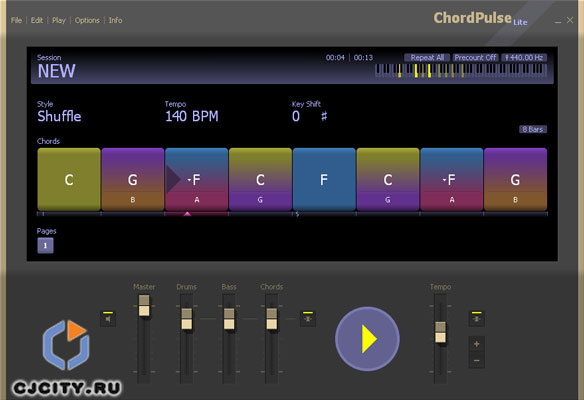
Task: Open the Play menu
Action: (x=59, y=20)
